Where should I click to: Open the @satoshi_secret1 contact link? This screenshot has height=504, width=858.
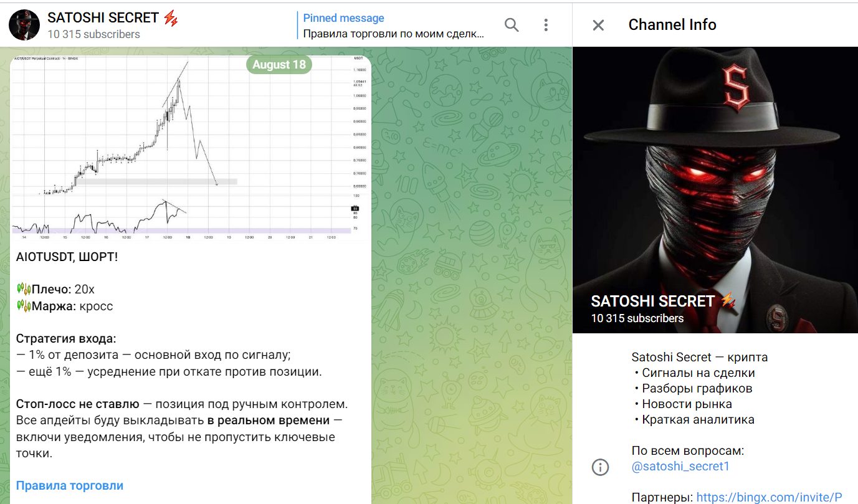(680, 467)
